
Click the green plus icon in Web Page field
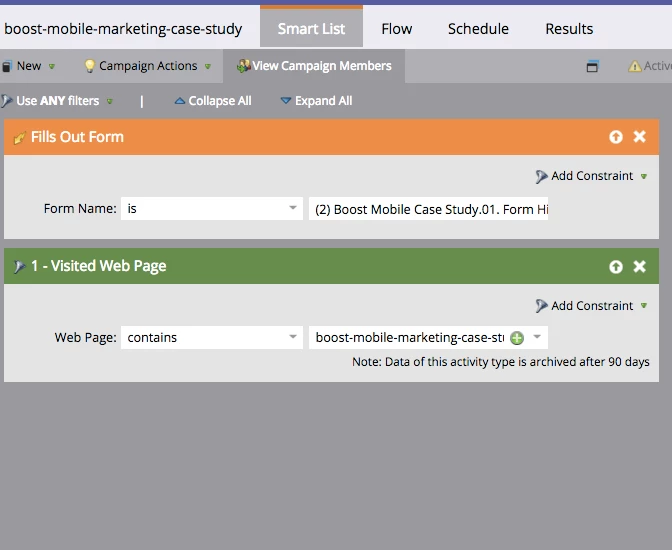pos(517,338)
